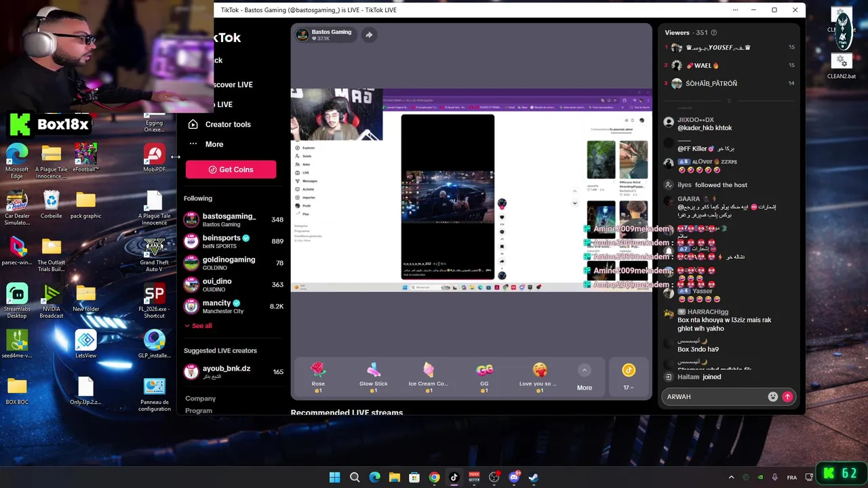The width and height of the screenshot is (868, 488).
Task: Open Edge from the taskbar
Action: 374,477
